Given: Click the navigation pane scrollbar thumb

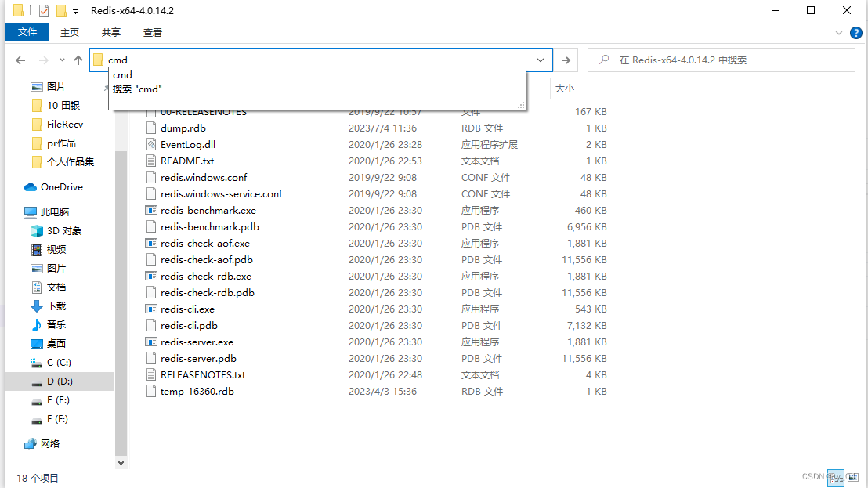Looking at the screenshot, I should (x=121, y=303).
